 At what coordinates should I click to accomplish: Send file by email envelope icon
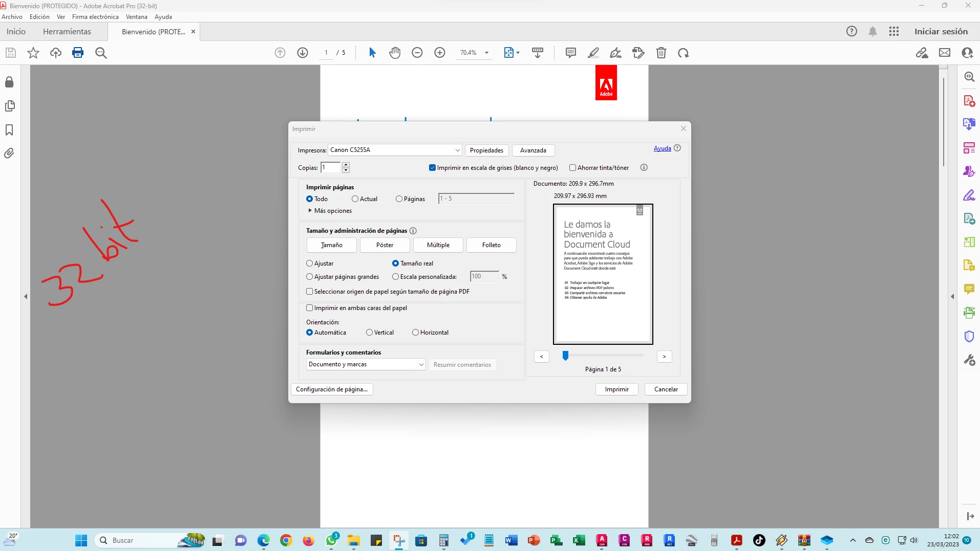pos(945,53)
